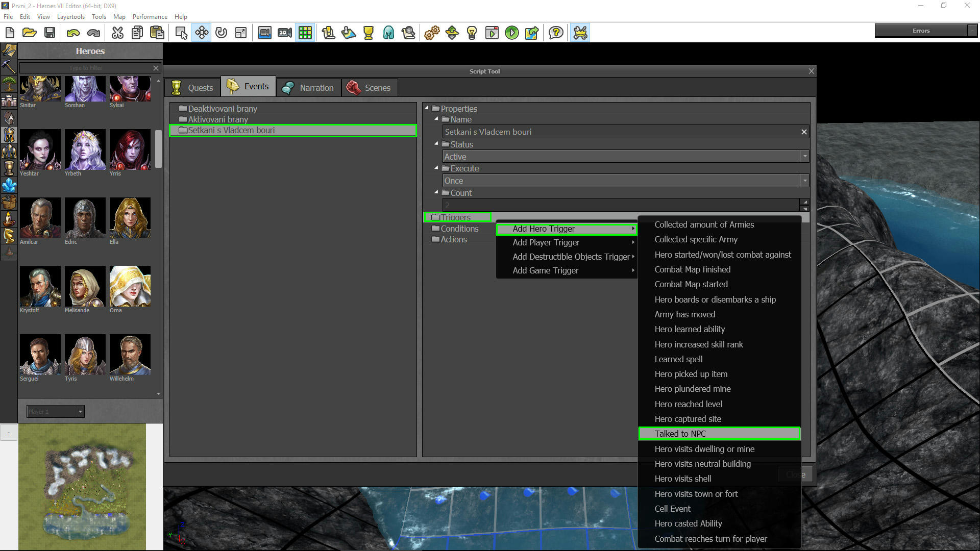This screenshot has height=551, width=980.
Task: Open the paint bucket terrain tool
Action: [349, 33]
